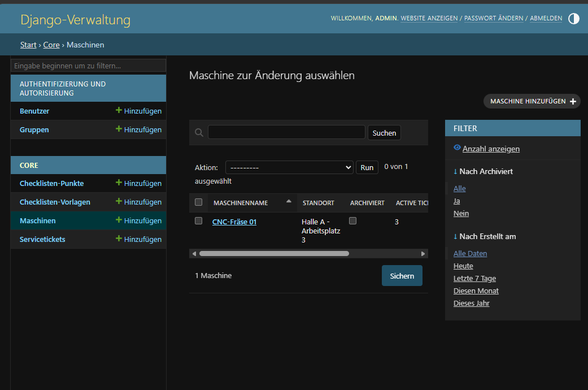Add a new Benutzer via Hinzufügen
Screen dimensions: 588x390
click(139, 111)
